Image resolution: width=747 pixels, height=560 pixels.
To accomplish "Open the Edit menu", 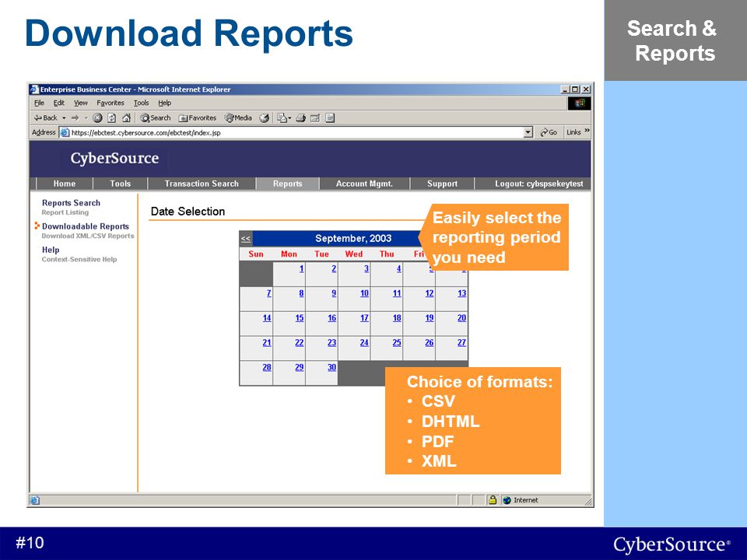I will [x=58, y=103].
